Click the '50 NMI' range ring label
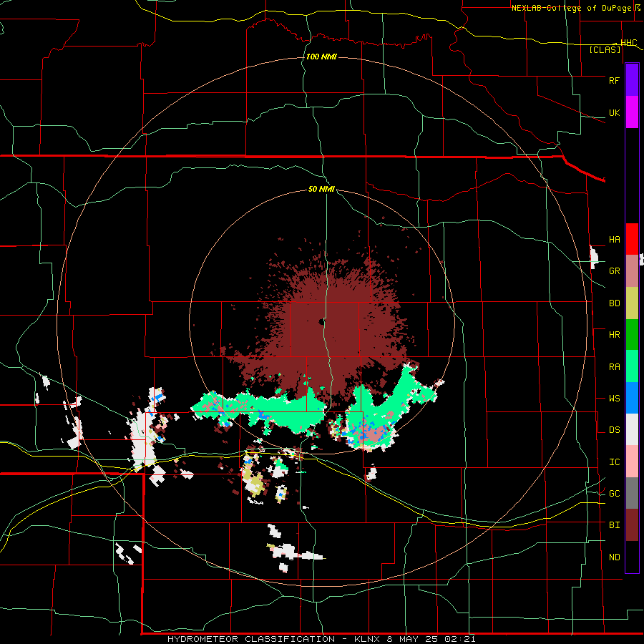644x644 pixels. click(321, 190)
